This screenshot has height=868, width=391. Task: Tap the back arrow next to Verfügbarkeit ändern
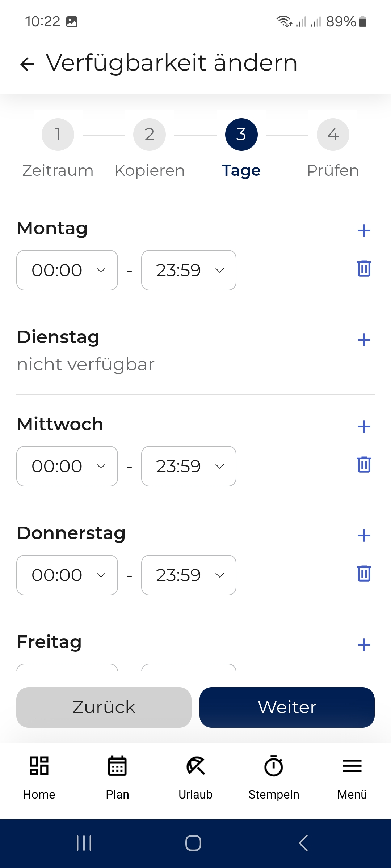27,64
